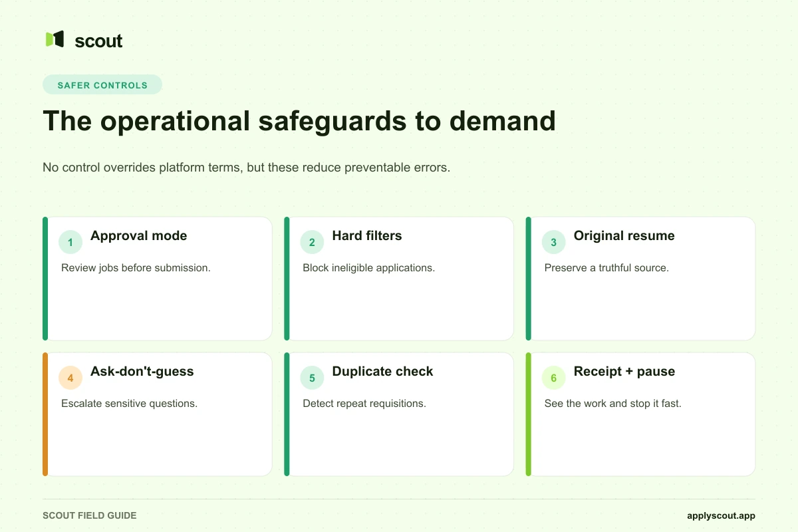This screenshot has height=532, width=798.
Task: Click the "Receipt + pause" card title
Action: 624,372
